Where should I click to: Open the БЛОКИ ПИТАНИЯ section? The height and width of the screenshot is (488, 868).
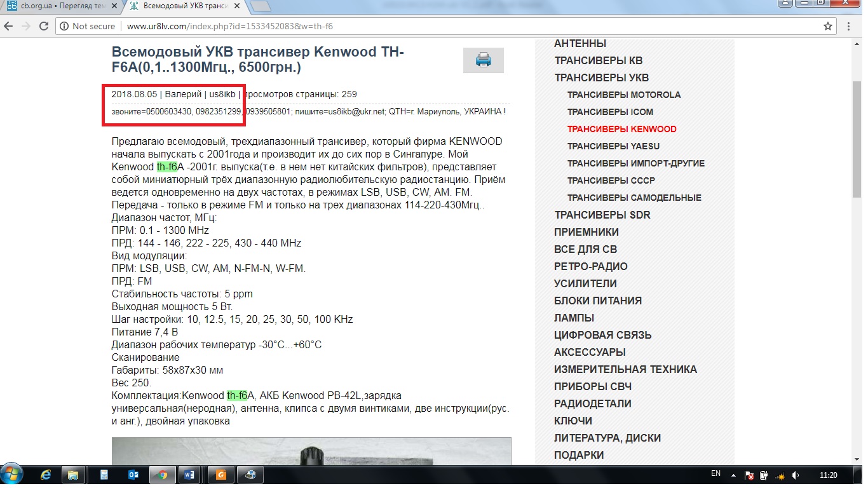point(597,301)
